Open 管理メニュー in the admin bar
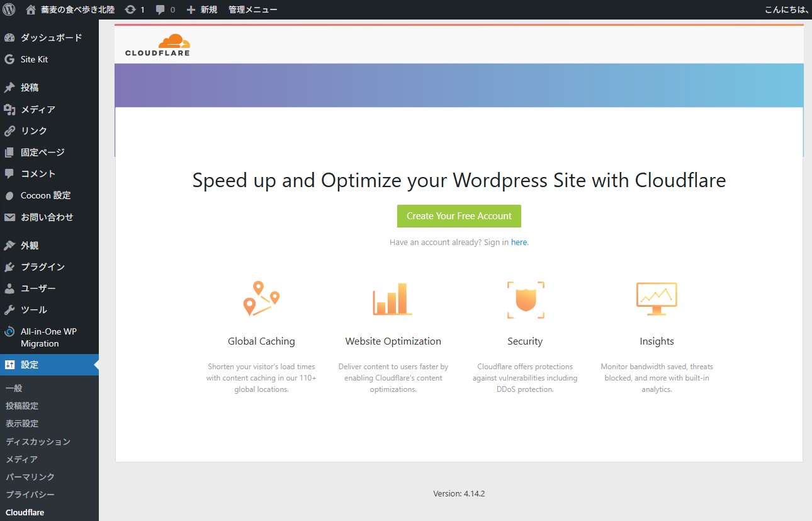This screenshot has height=521, width=812. point(252,9)
